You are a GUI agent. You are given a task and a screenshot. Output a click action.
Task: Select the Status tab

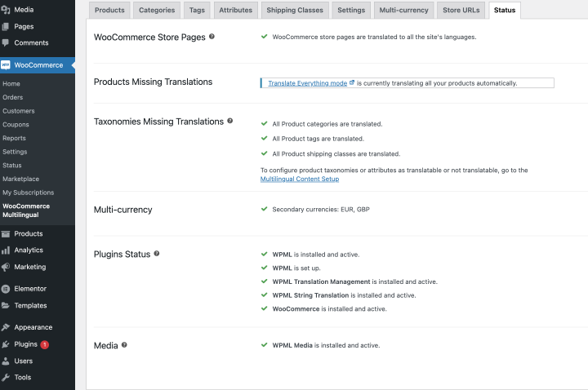tap(505, 10)
